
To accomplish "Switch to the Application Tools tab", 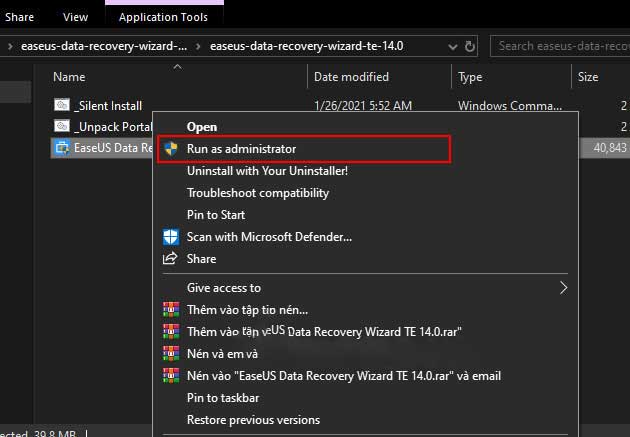I will (x=163, y=17).
